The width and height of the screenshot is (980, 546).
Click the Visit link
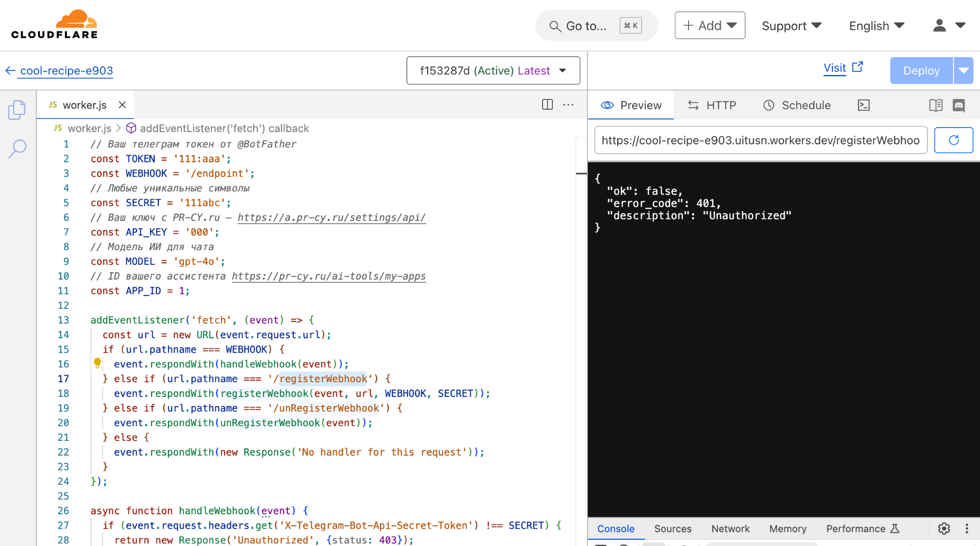coord(835,68)
